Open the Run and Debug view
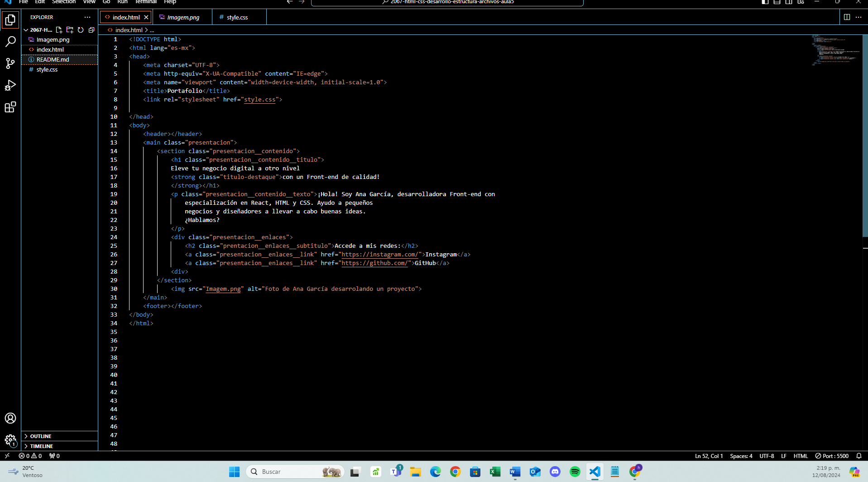 pyautogui.click(x=10, y=85)
